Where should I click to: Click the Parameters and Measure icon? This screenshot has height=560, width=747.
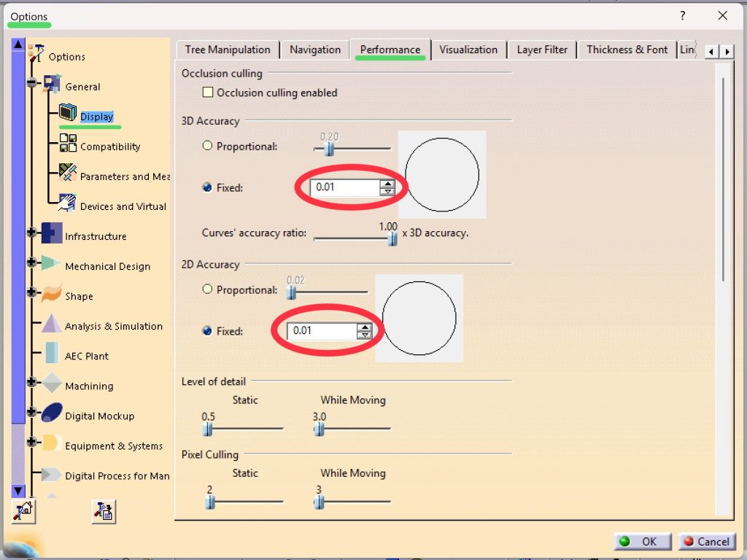[68, 174]
